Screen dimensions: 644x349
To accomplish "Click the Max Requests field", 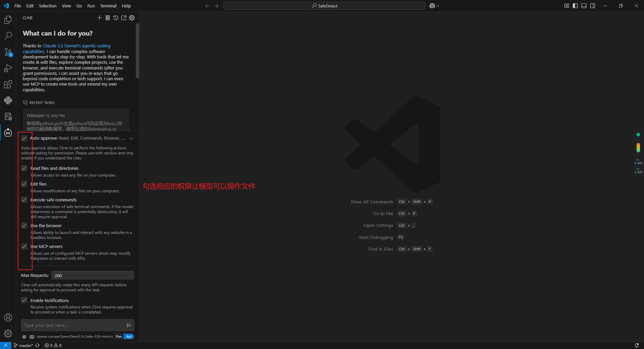I will 93,276.
